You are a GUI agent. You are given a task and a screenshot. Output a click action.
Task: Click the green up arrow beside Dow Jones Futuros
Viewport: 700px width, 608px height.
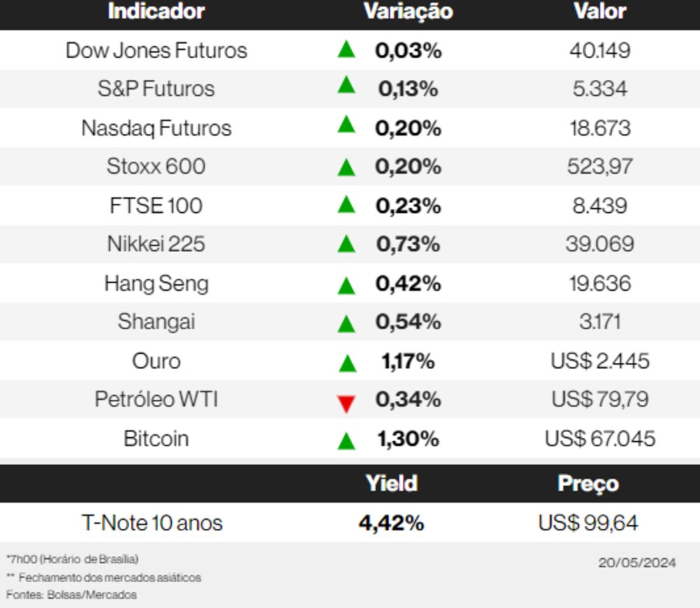click(x=346, y=50)
